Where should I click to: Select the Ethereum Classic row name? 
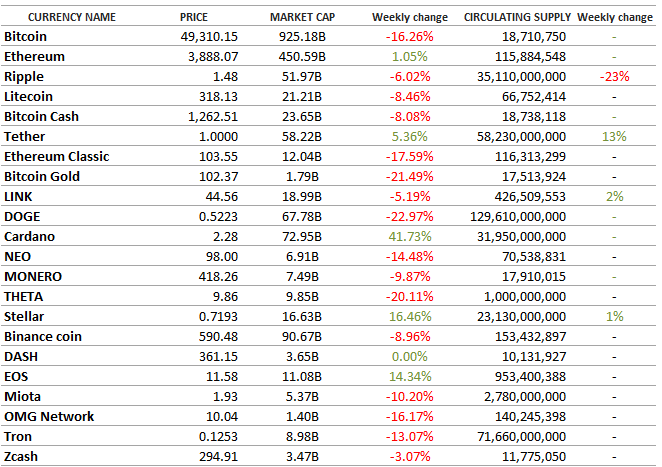click(57, 157)
